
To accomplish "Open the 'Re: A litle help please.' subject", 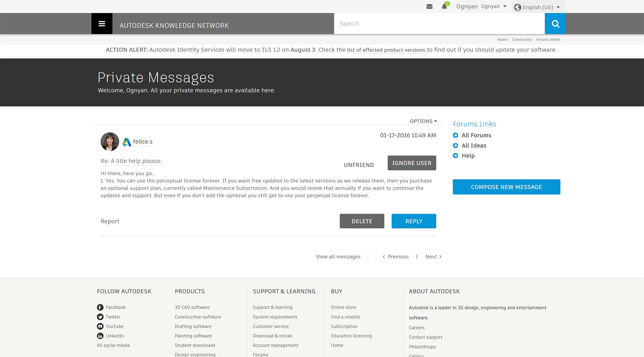I will click(x=131, y=161).
